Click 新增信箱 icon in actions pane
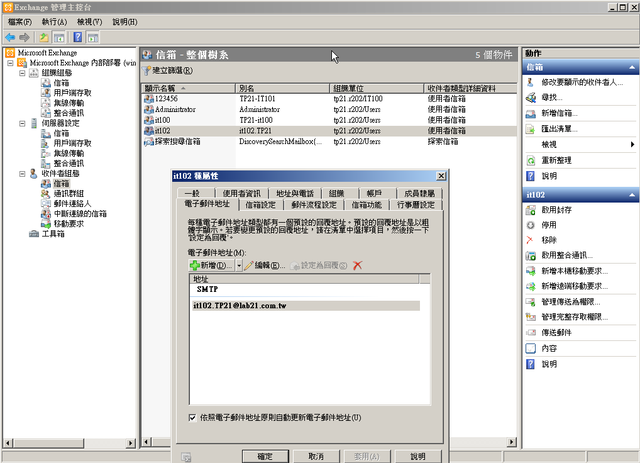This screenshot has height=463, width=640. coord(531,114)
